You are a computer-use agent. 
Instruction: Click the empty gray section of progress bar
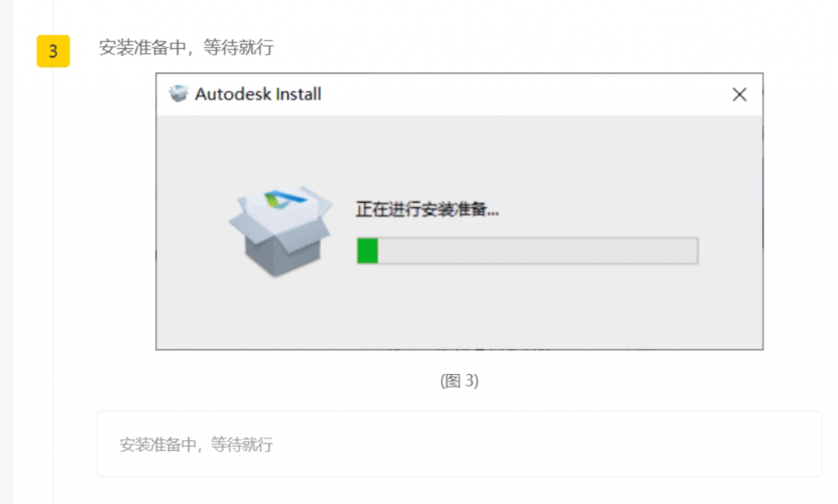(x=537, y=250)
